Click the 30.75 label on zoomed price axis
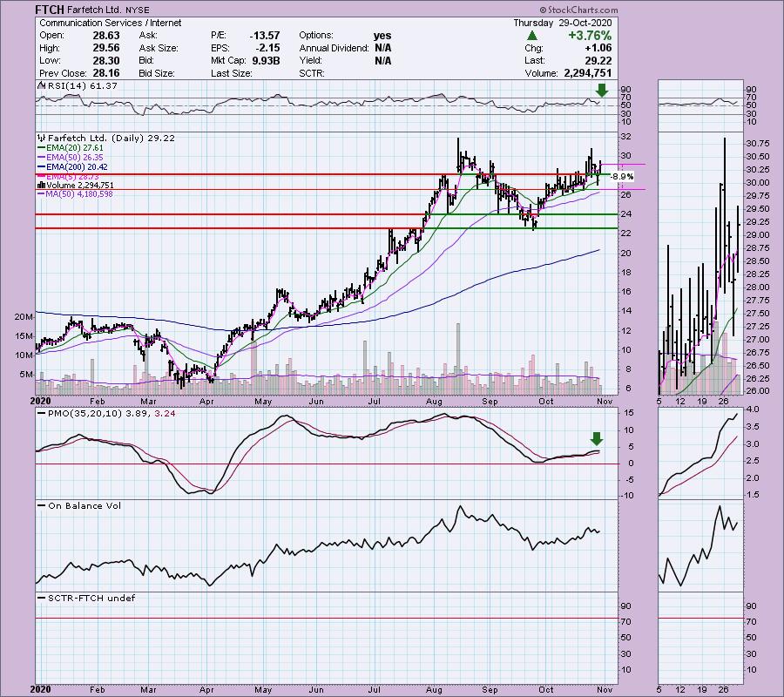The image size is (784, 697). coord(758,144)
